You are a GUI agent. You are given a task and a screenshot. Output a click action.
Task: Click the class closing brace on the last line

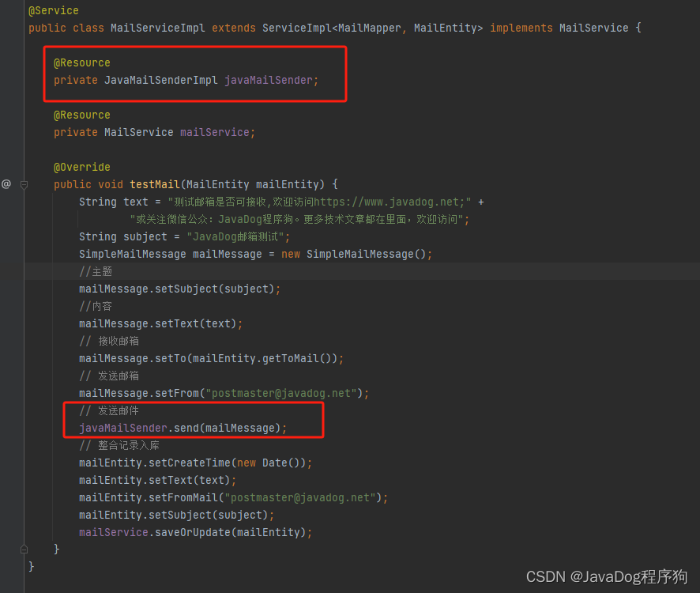(x=32, y=567)
